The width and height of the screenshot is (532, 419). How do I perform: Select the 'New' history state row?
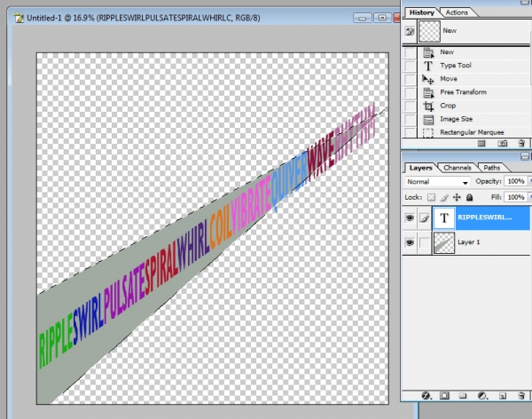[x=474, y=52]
